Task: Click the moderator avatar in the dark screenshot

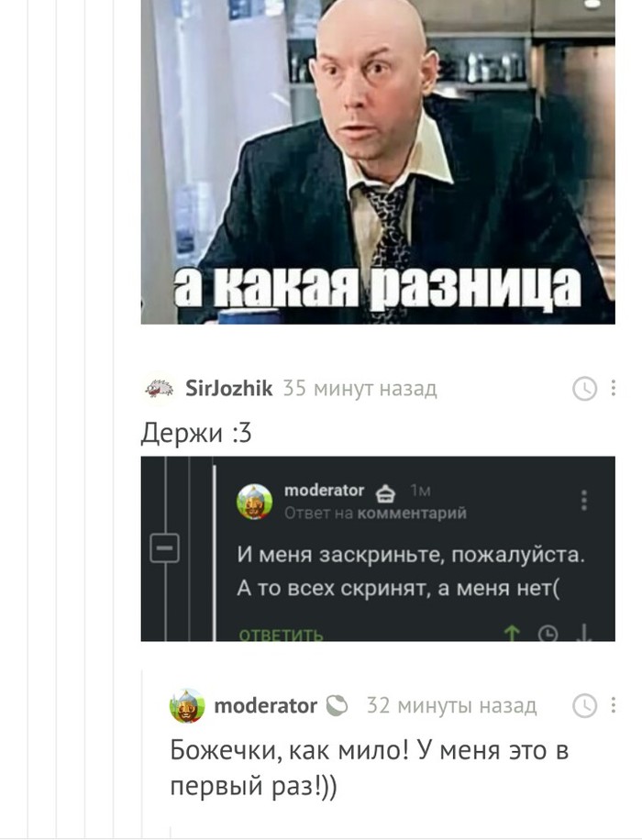Action: pos(255,502)
